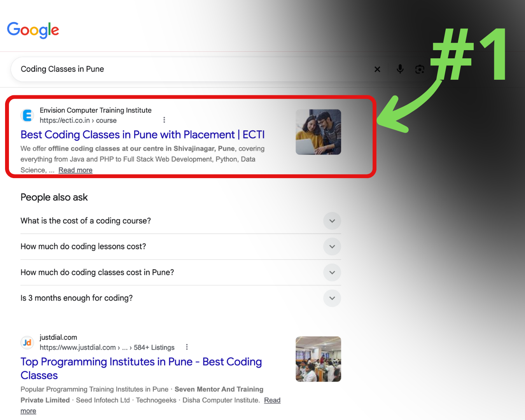Open "Best Coding Classes in Pune with Placement | ECTI"
The height and width of the screenshot is (420, 525).
(x=143, y=135)
